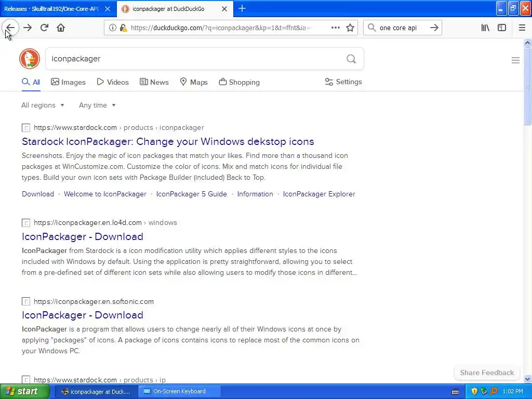The image size is (532, 399).
Task: Select the iconpackager at Duck... taskbar button
Action: [96, 392]
